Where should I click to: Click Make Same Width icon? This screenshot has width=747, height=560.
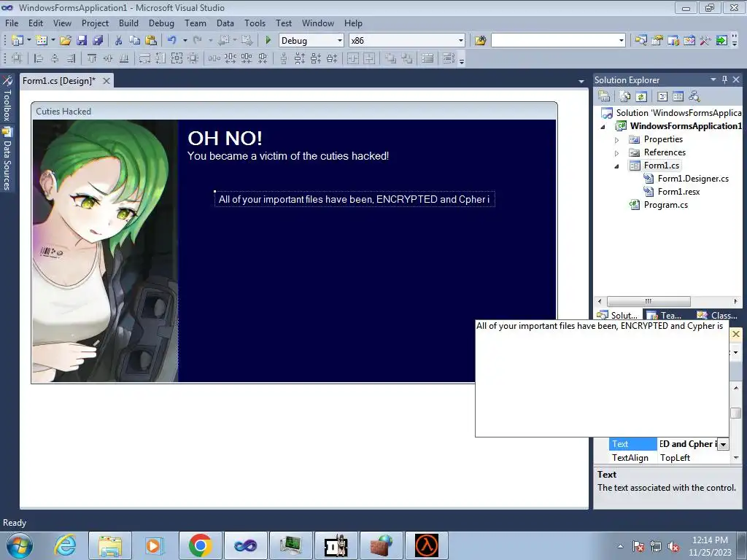tap(144, 58)
